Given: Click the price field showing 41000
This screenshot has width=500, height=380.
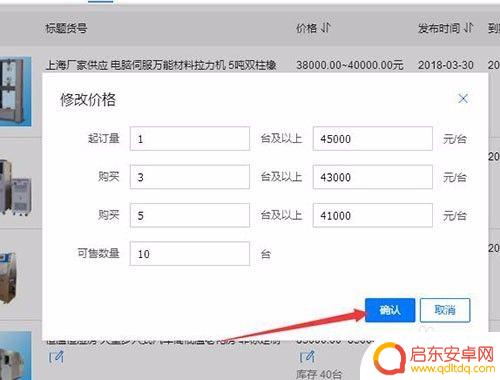Looking at the screenshot, I should pyautogui.click(x=373, y=215).
